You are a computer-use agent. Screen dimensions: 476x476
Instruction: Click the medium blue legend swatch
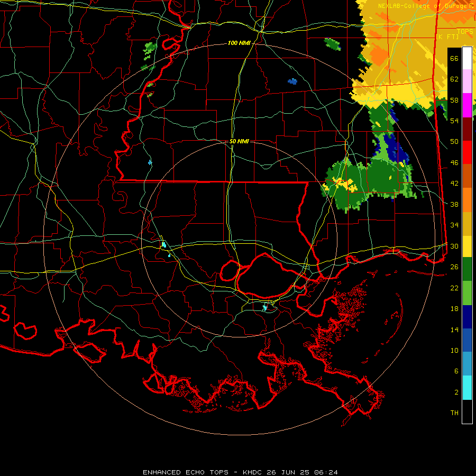(x=467, y=340)
